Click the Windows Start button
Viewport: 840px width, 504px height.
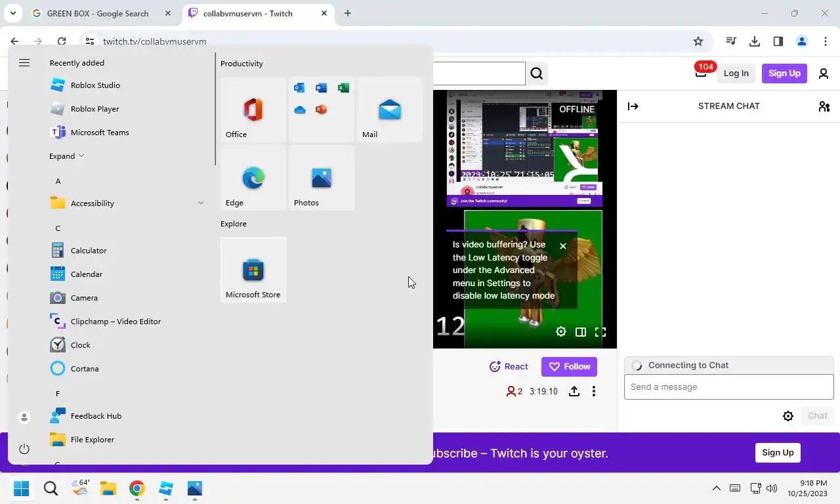(x=21, y=489)
